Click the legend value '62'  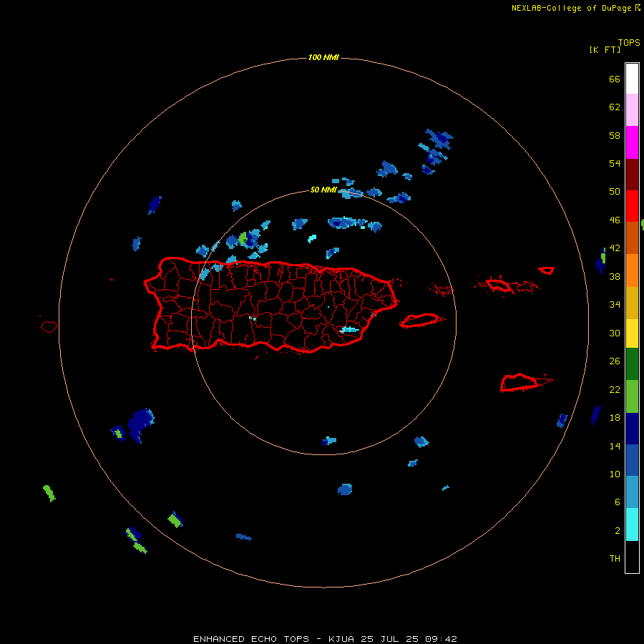click(615, 107)
